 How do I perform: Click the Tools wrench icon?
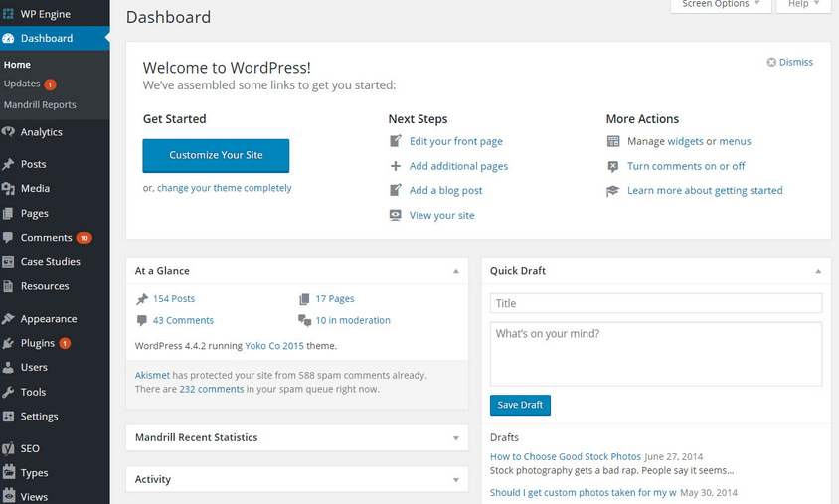click(8, 393)
